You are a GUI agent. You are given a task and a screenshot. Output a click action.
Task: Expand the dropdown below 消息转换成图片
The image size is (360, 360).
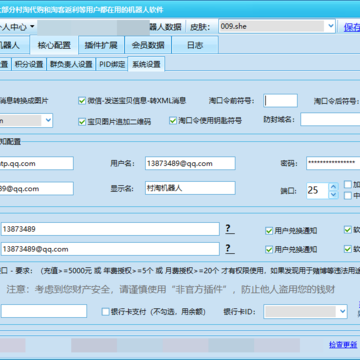click(49, 120)
